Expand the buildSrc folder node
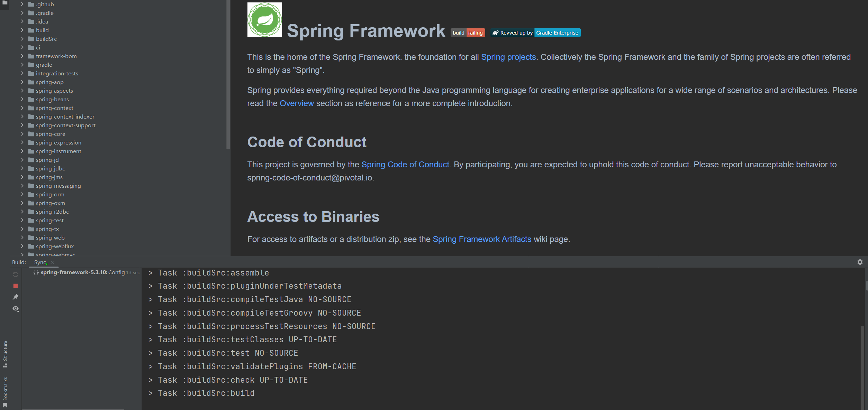This screenshot has width=868, height=410. pyautogui.click(x=22, y=39)
